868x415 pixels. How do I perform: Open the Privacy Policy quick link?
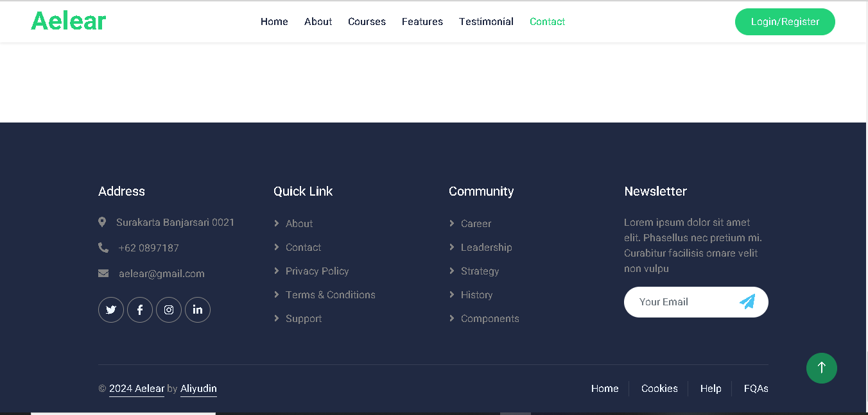coord(317,271)
